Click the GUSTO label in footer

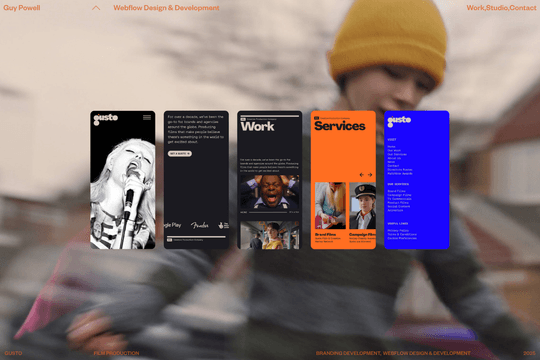click(13, 353)
